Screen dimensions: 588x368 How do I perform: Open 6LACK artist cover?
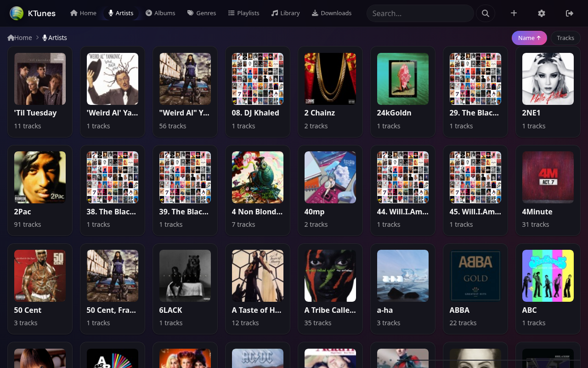tap(185, 276)
